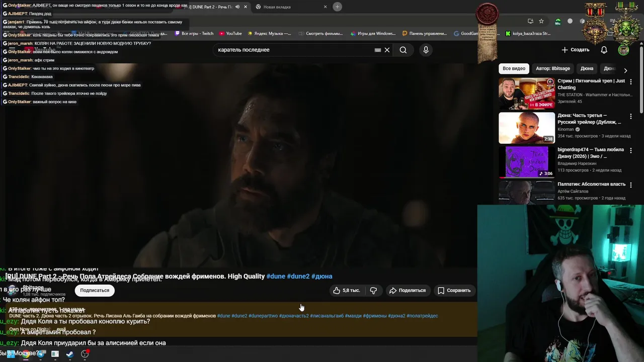The height and width of the screenshot is (362, 644).
Task: Open options menu for Палпатин video
Action: [631, 185]
